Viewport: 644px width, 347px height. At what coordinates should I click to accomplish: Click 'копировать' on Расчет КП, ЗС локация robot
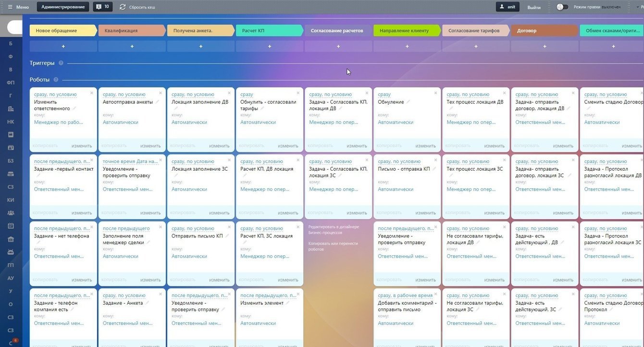click(251, 280)
